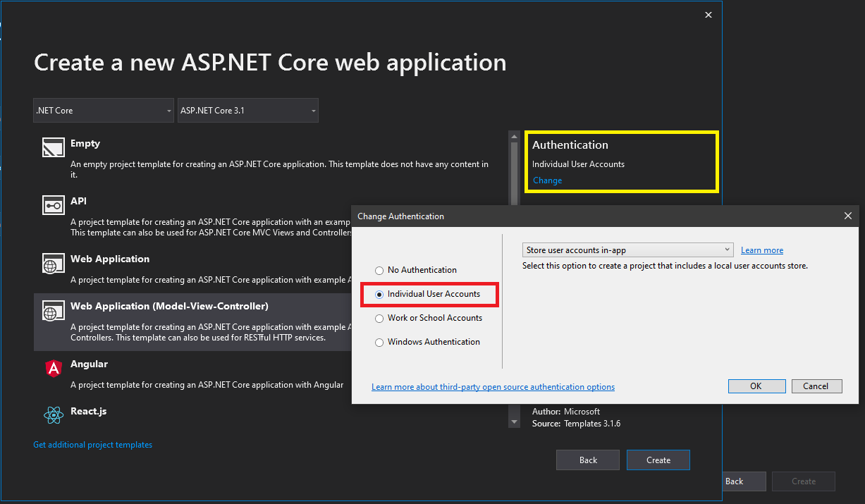Click the Create button in the dialog
865x504 pixels.
(x=658, y=460)
